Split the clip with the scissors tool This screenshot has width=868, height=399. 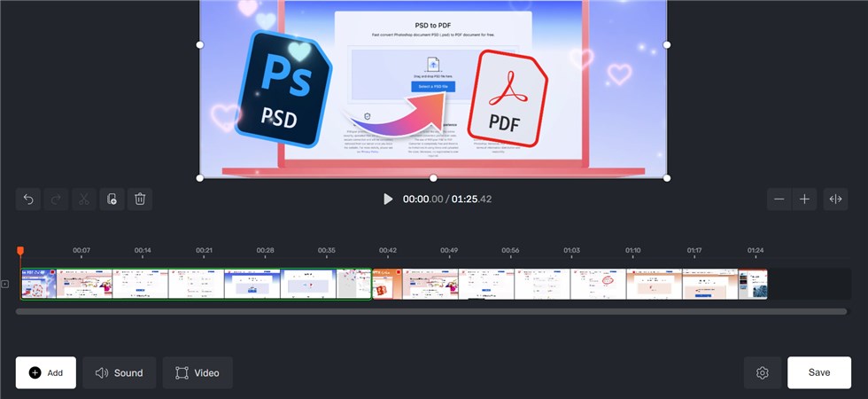tap(83, 199)
